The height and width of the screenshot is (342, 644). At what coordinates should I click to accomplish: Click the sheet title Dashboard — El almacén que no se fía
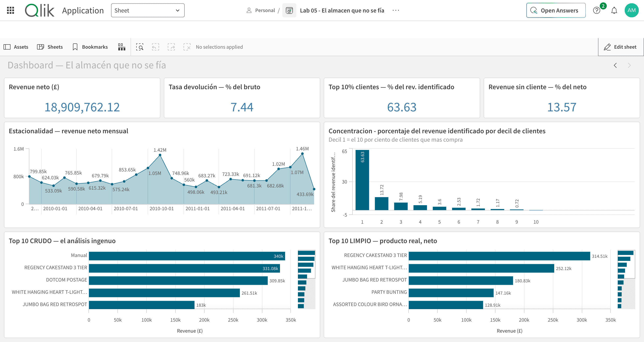[x=87, y=65]
